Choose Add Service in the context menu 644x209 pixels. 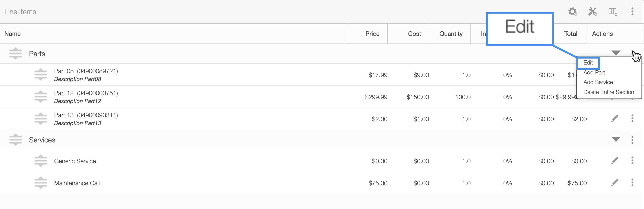point(598,82)
